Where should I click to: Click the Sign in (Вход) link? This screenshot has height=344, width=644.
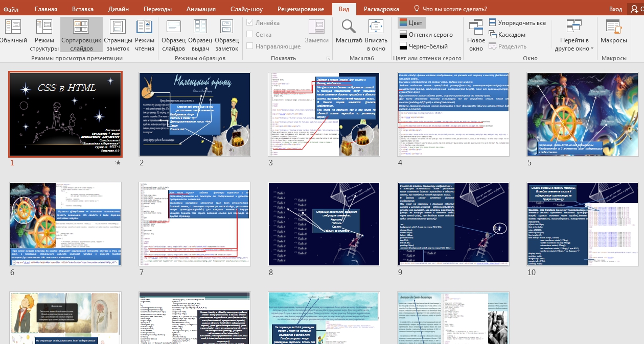click(x=615, y=9)
